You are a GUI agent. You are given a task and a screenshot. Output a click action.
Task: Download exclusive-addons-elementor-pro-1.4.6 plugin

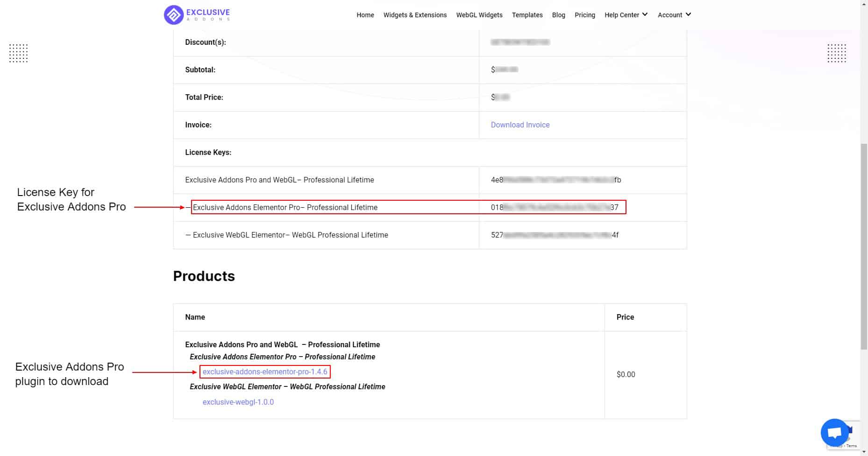pyautogui.click(x=265, y=372)
